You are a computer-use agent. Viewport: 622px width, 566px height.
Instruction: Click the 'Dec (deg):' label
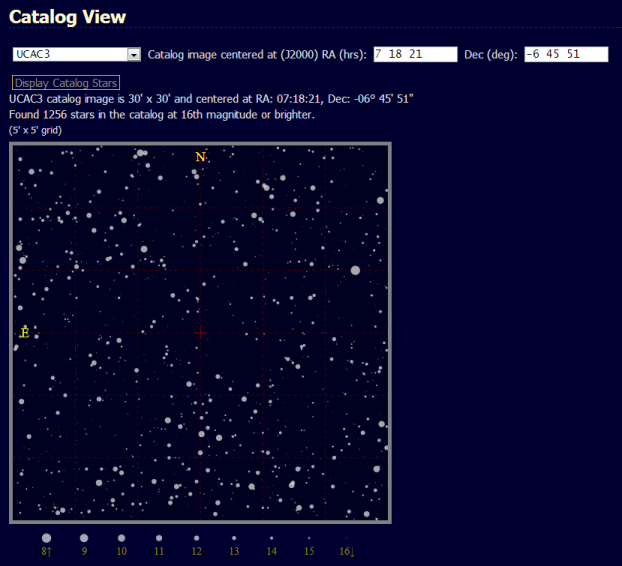[491, 54]
